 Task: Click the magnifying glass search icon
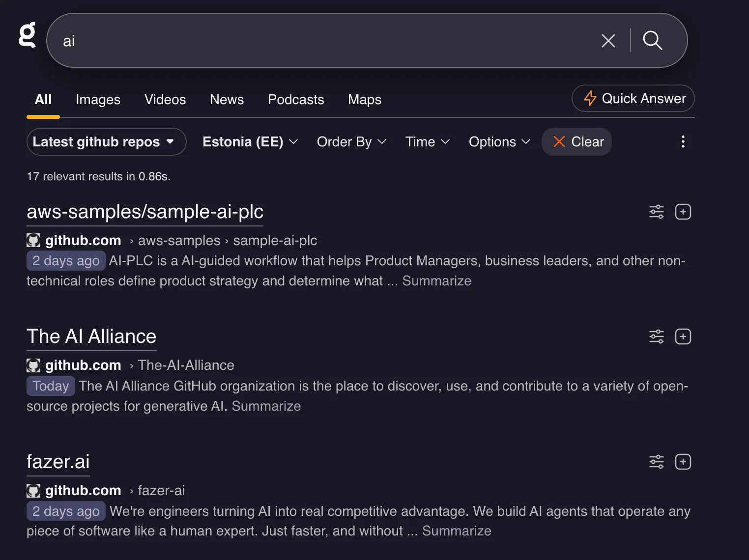click(x=652, y=40)
